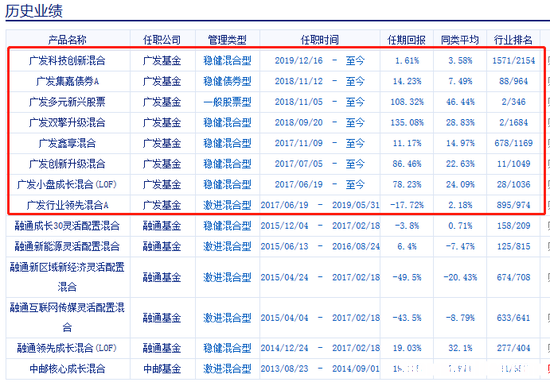This screenshot has height=386, width=550.
Task: Open the 广发科技创新混合 fund link
Action: tap(67, 61)
